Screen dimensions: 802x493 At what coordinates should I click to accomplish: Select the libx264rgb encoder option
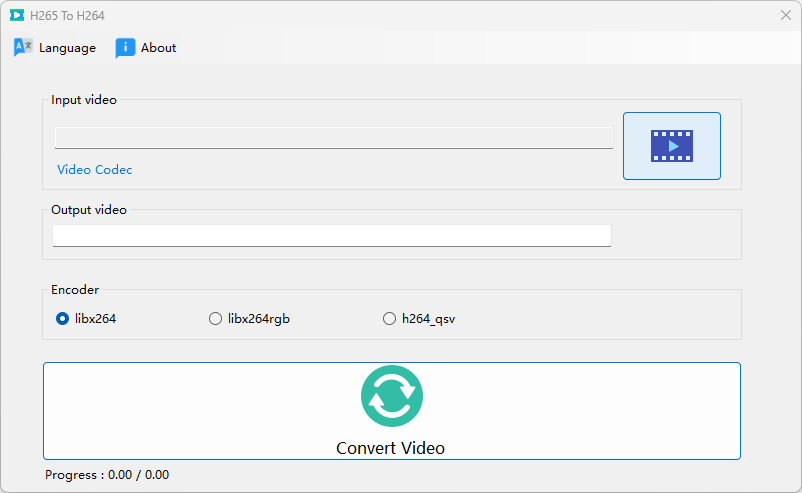coord(249,319)
